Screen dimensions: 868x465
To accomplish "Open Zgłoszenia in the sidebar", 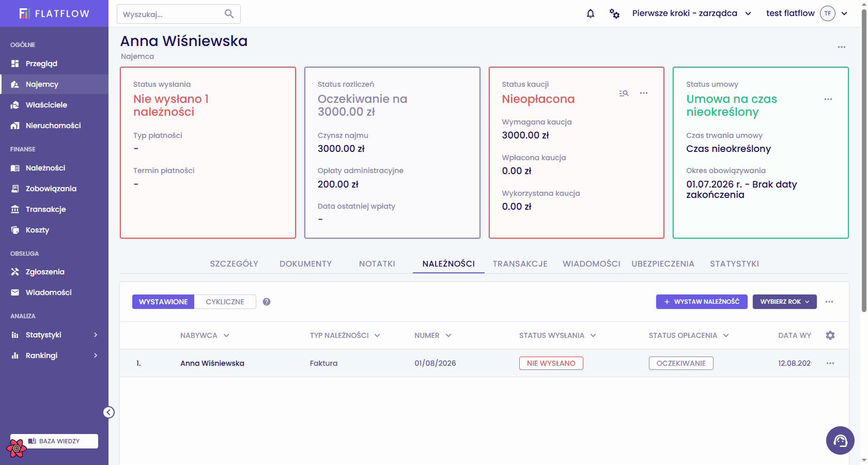I will (54, 272).
